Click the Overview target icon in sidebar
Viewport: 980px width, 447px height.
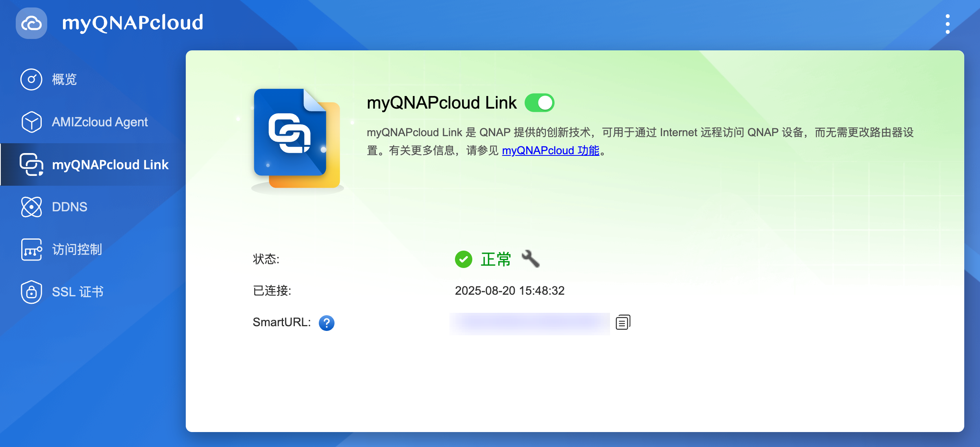click(x=31, y=79)
